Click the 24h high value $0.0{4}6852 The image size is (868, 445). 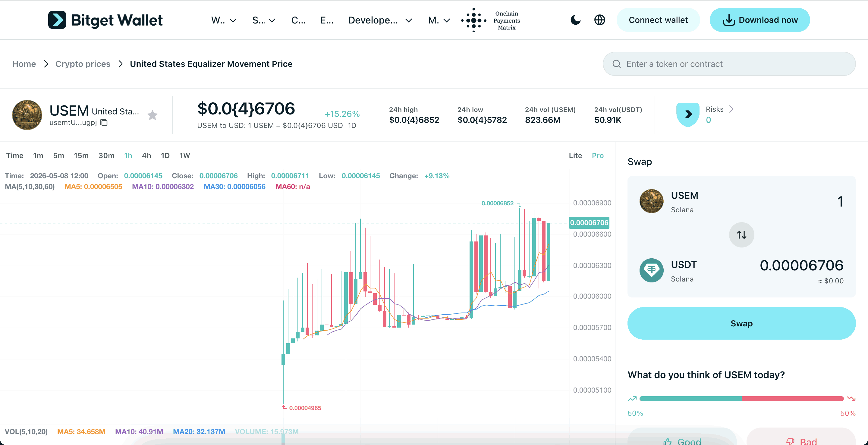(414, 120)
